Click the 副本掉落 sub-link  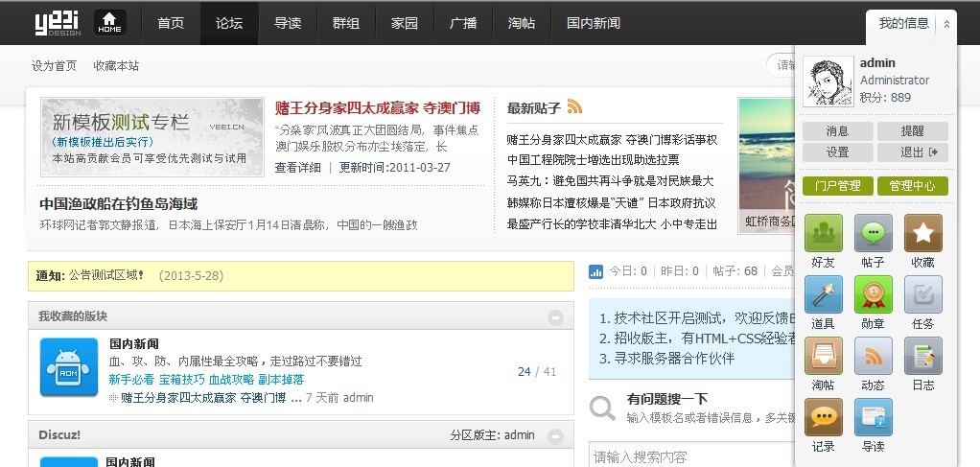[x=281, y=380]
